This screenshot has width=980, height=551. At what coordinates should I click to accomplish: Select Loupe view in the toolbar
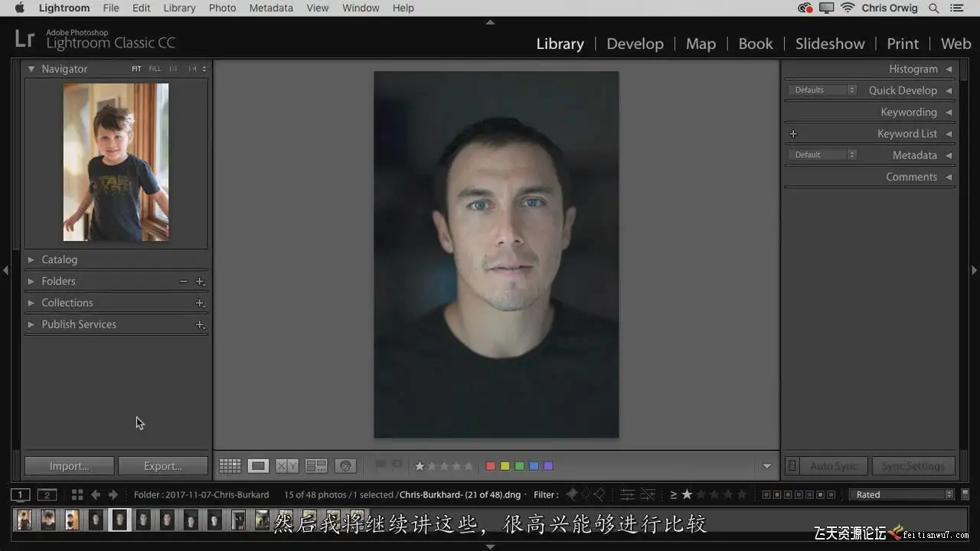coord(258,466)
